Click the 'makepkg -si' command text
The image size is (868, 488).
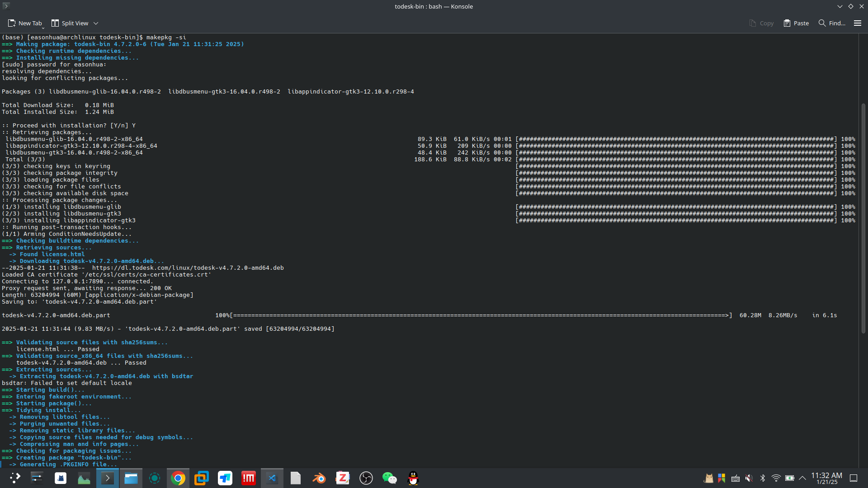click(x=166, y=38)
